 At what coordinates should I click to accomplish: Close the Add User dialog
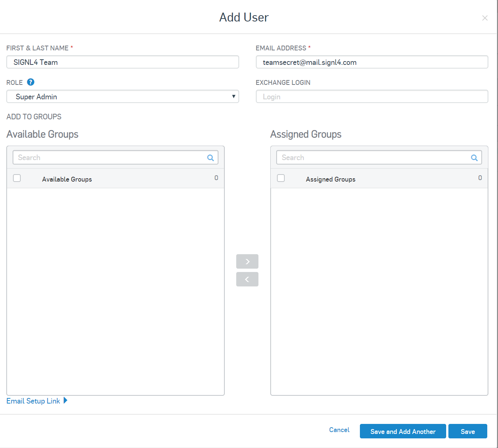(x=485, y=18)
